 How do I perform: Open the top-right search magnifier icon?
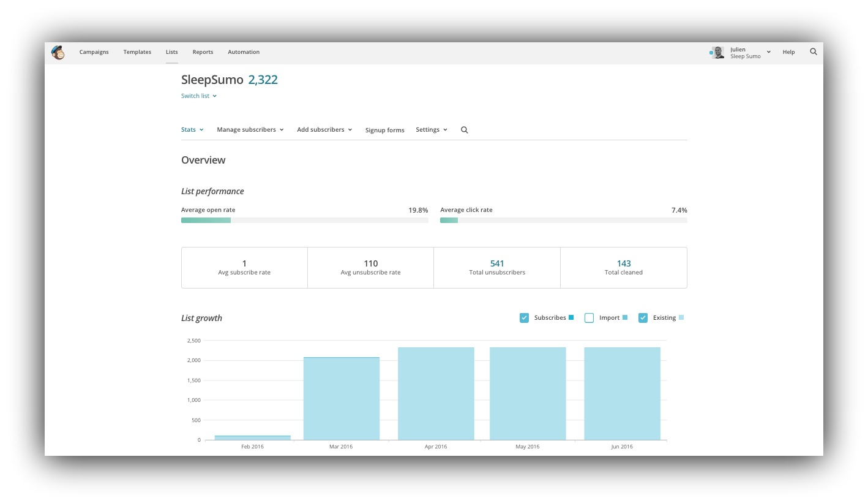pyautogui.click(x=814, y=52)
